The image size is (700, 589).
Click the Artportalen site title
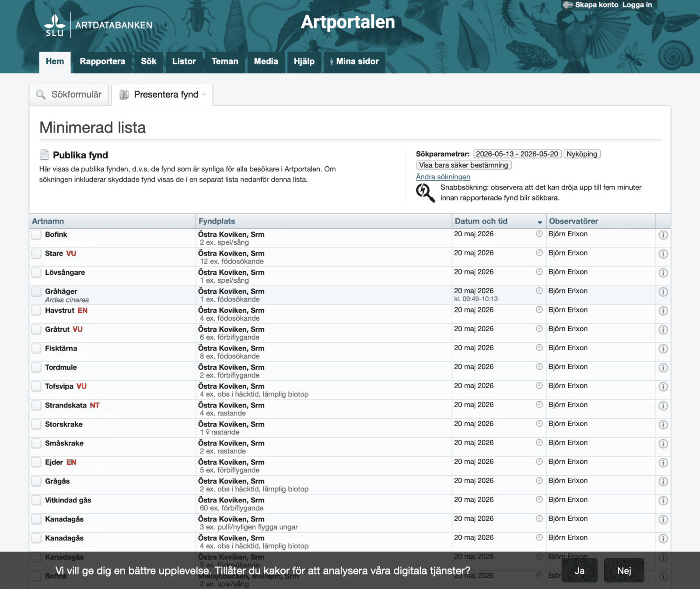click(x=348, y=22)
